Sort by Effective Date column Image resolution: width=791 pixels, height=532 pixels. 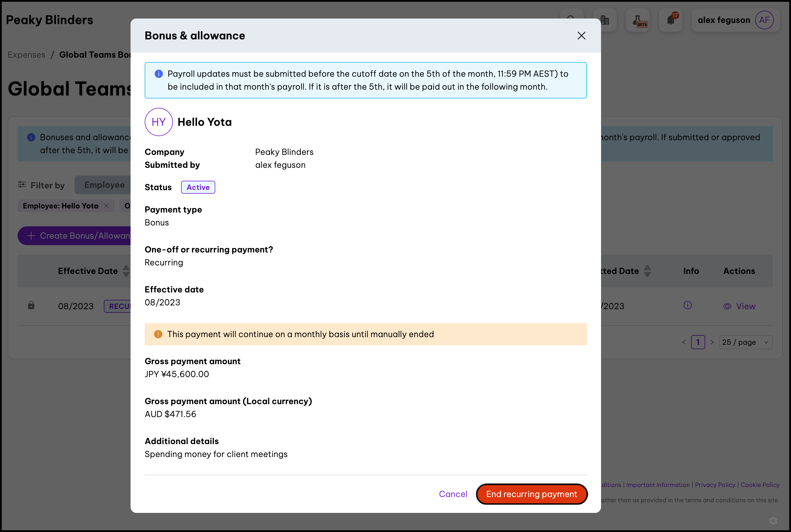tap(126, 271)
